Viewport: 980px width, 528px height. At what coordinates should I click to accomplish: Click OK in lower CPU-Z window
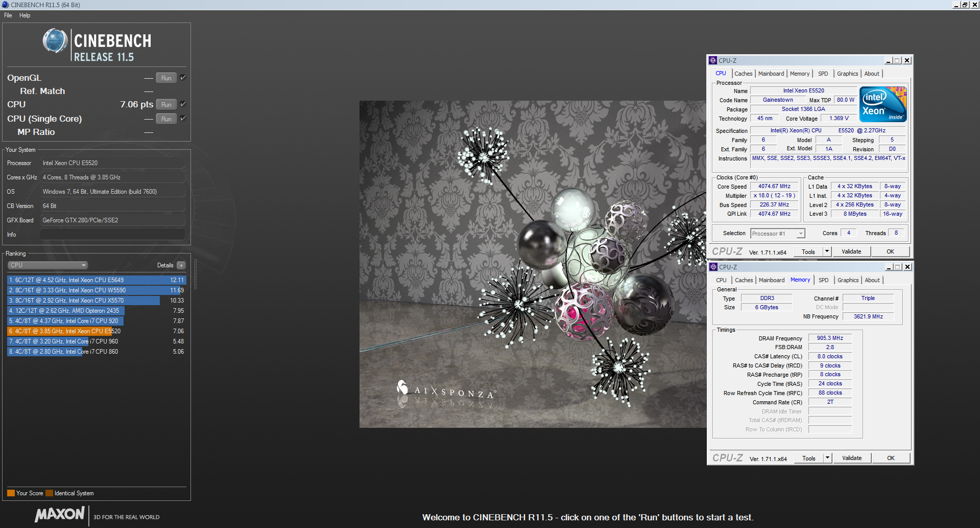[x=891, y=458]
